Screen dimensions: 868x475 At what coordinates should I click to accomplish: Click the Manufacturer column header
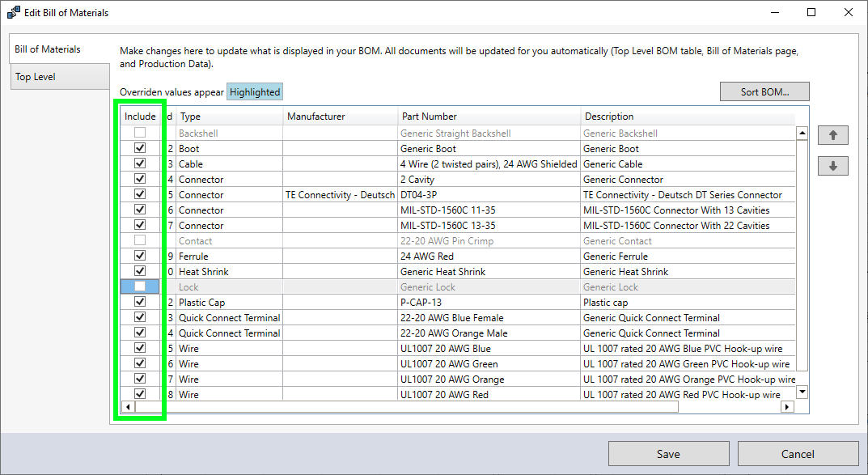(x=341, y=117)
